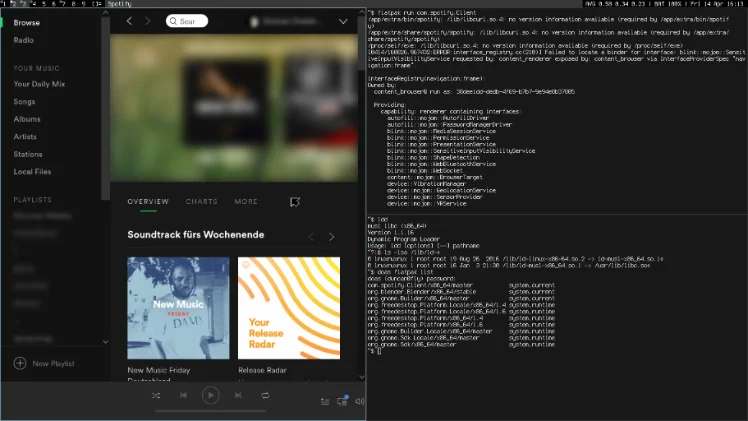This screenshot has height=421, width=748.
Task: Open Local Files in the sidebar
Action: pos(32,172)
